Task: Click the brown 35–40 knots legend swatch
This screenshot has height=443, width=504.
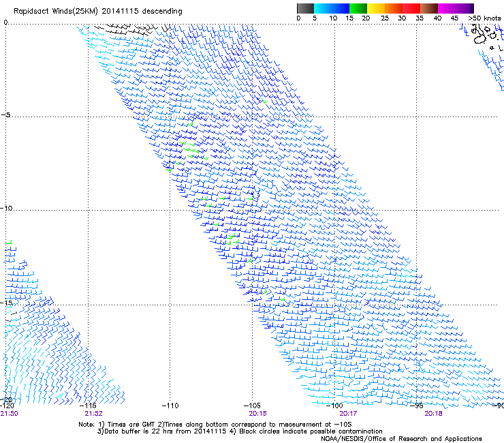Action: pos(429,8)
